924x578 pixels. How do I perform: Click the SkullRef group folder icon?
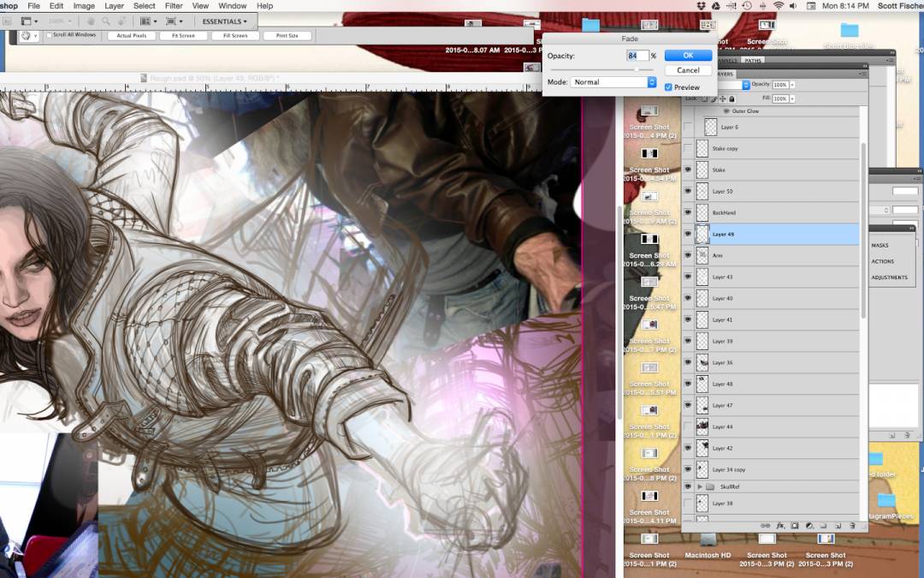710,486
